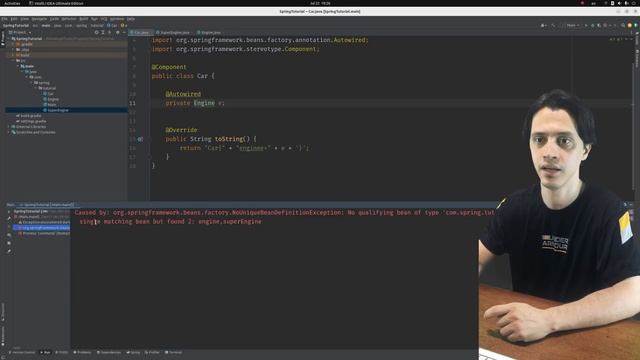Click 'tutorial' breadcrumb in navigation bar

point(97,25)
